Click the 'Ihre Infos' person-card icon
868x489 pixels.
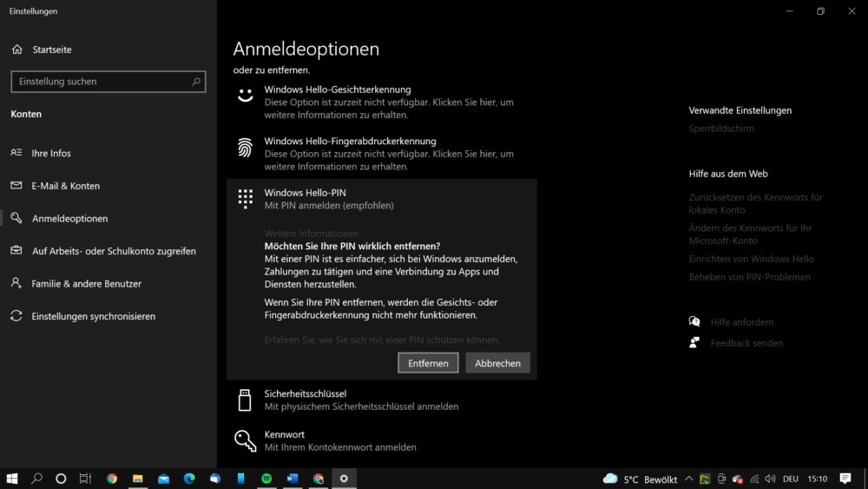pos(16,152)
